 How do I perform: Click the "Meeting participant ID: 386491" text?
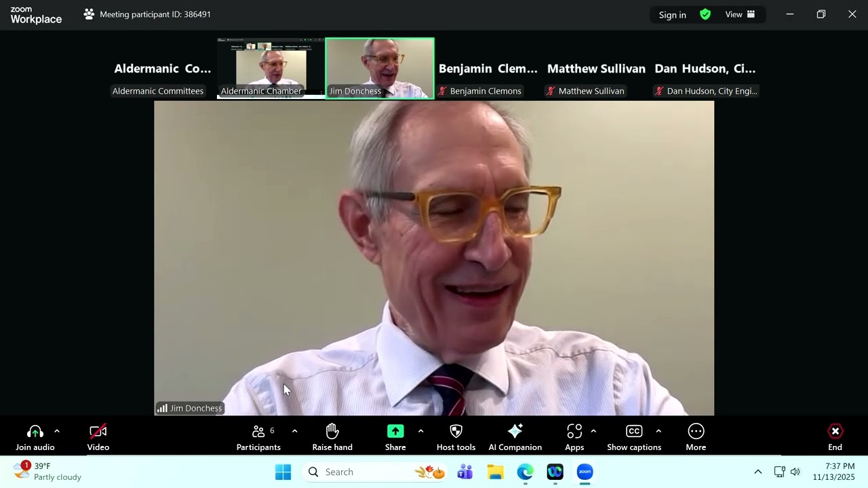155,14
